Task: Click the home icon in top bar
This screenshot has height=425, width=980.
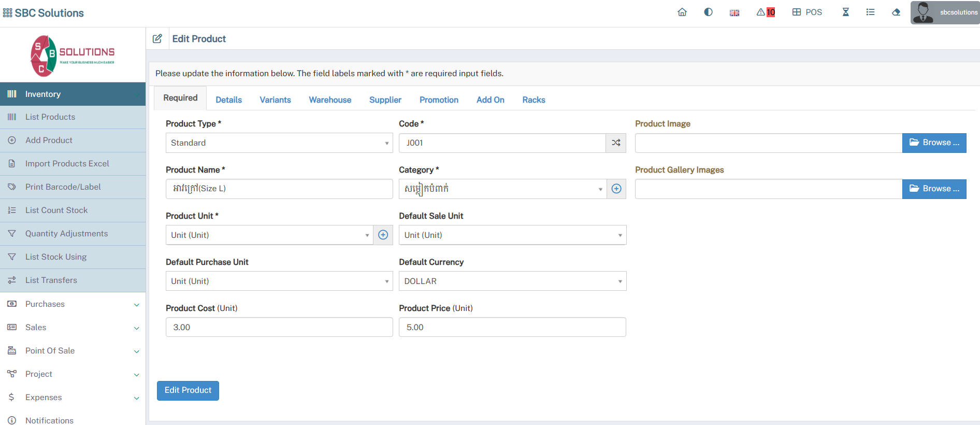Action: coord(682,12)
